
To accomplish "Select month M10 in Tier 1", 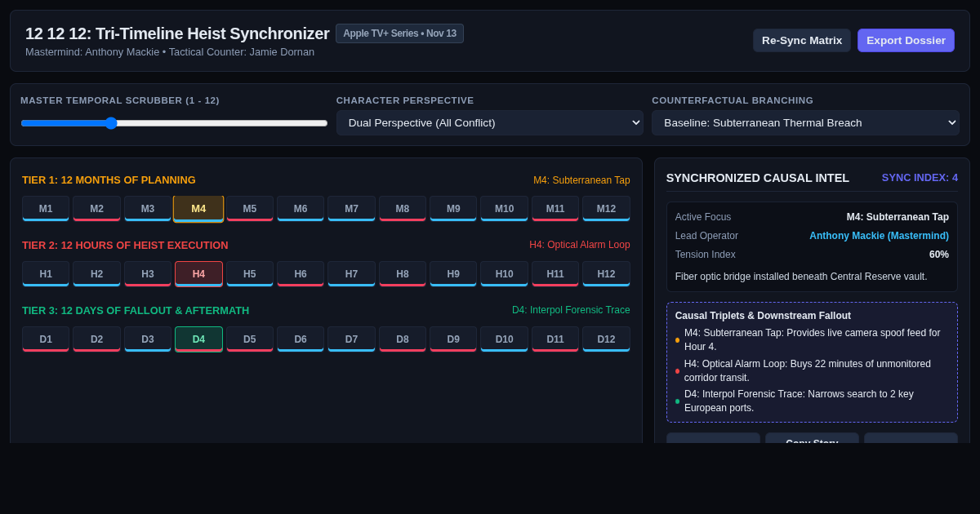I will 504,209.
